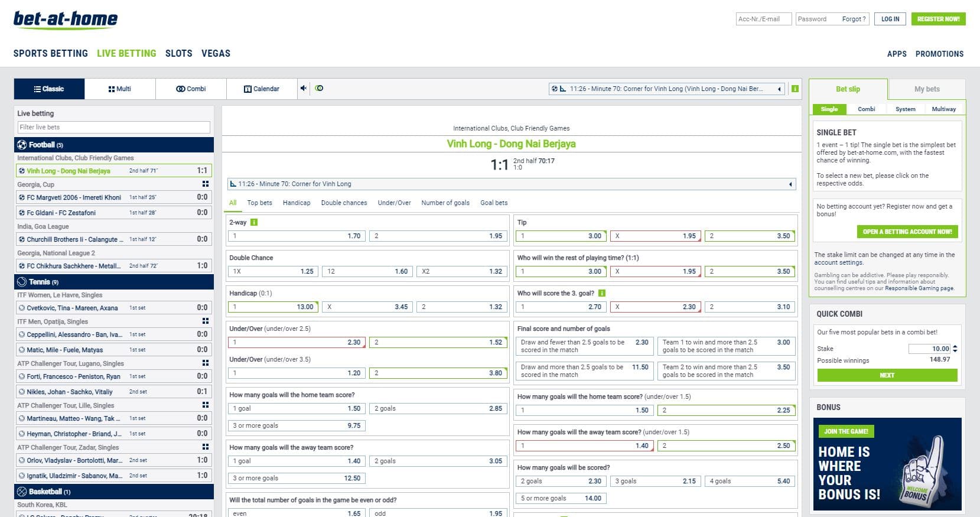Click the REGISTER NOW! button

point(938,19)
